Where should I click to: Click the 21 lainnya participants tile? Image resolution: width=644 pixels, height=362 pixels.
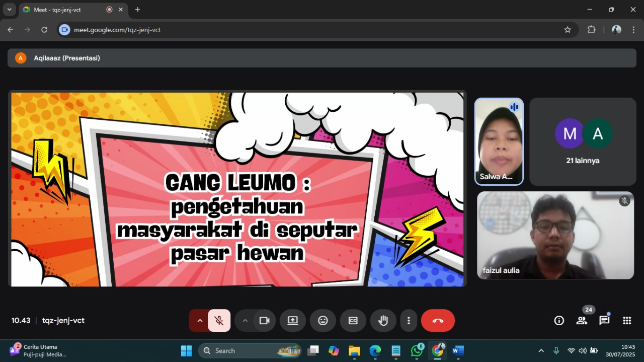click(x=583, y=141)
